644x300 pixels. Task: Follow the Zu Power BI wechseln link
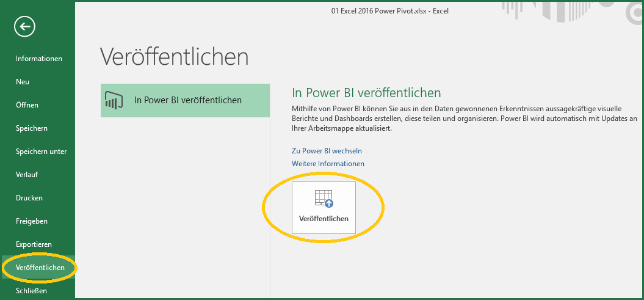pyautogui.click(x=327, y=151)
